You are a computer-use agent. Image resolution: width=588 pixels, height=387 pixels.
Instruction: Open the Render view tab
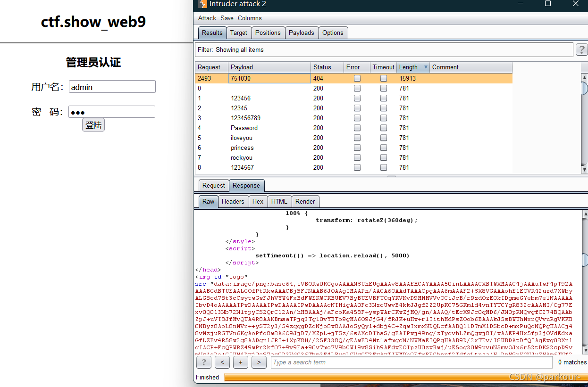point(305,201)
